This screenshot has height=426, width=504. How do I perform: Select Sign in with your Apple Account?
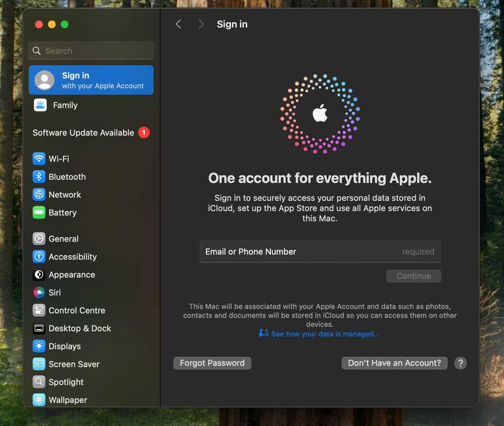91,80
